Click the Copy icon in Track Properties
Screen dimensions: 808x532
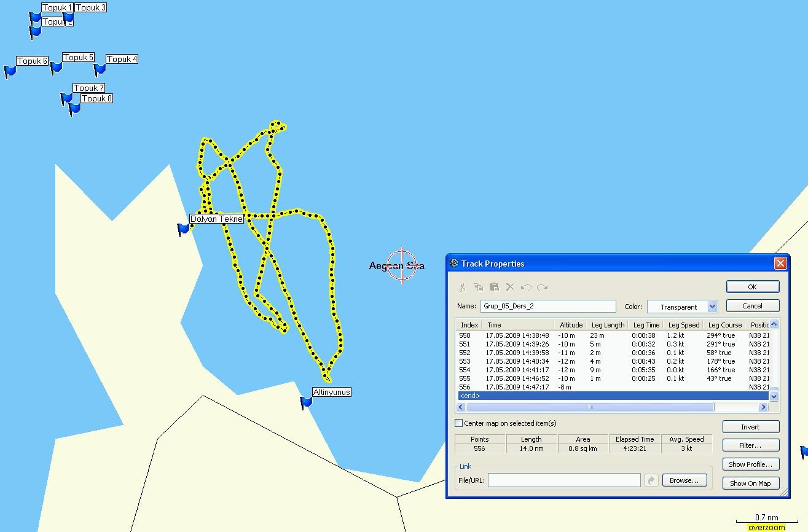pos(478,287)
